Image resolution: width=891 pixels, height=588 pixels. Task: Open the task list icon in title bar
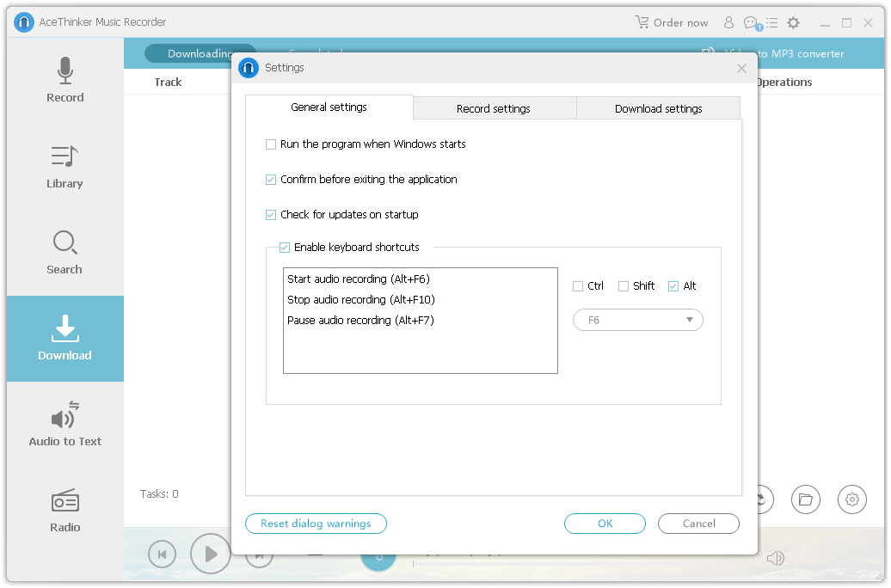771,22
